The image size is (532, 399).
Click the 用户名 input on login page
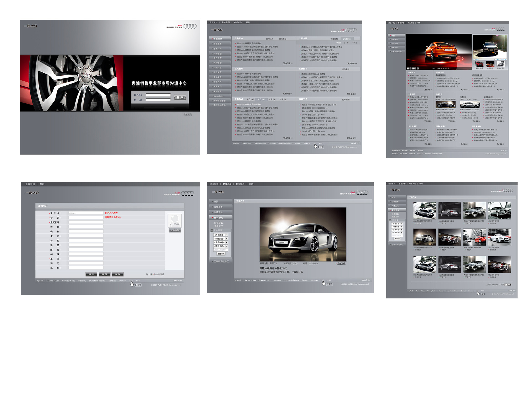click(158, 95)
